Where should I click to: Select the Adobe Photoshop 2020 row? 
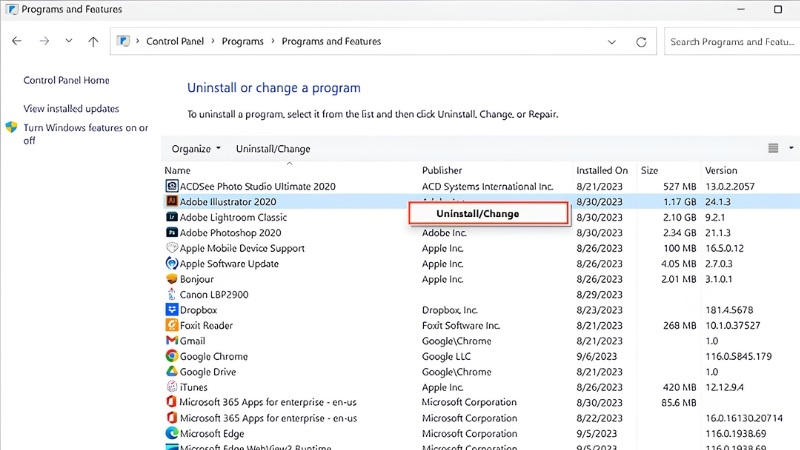pyautogui.click(x=481, y=232)
